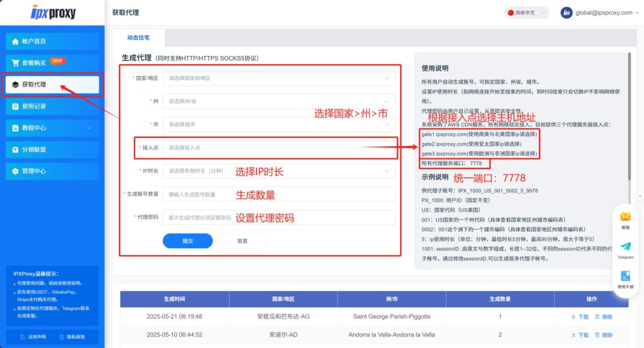Click the user avatar icon
This screenshot has width=644, height=348.
[x=567, y=13]
